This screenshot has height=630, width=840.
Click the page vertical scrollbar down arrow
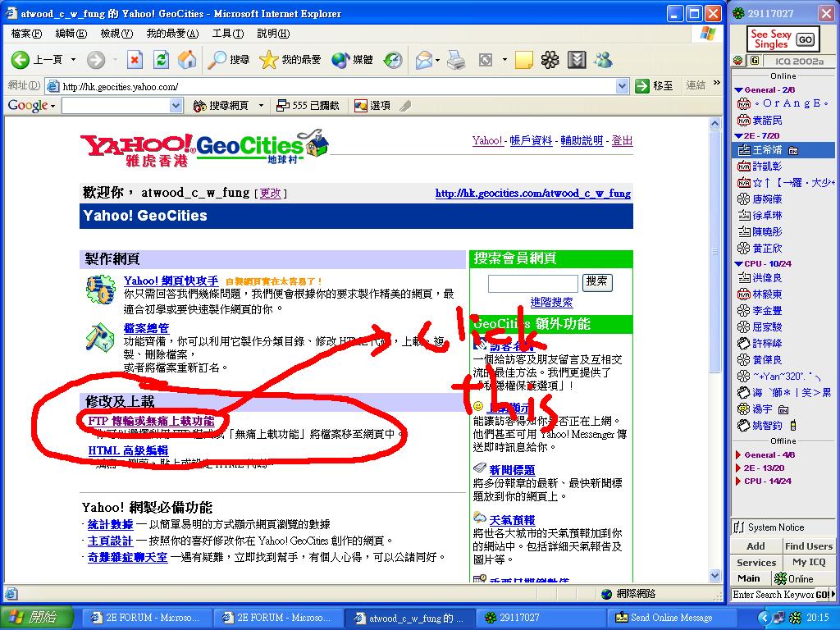[x=714, y=576]
